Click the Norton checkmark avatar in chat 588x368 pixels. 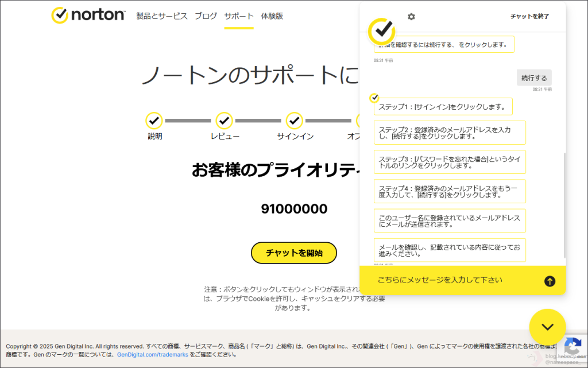point(381,31)
